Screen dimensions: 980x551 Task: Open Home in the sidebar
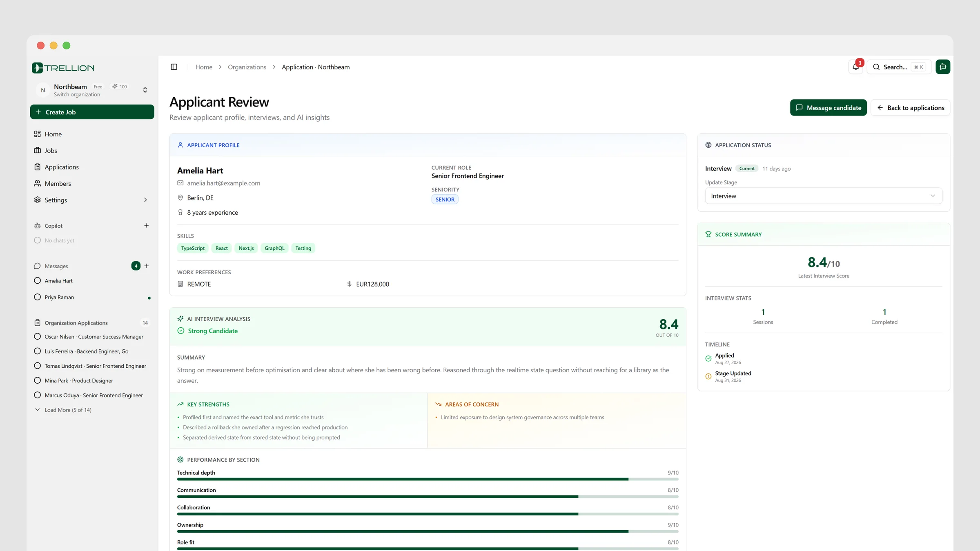[92, 134]
